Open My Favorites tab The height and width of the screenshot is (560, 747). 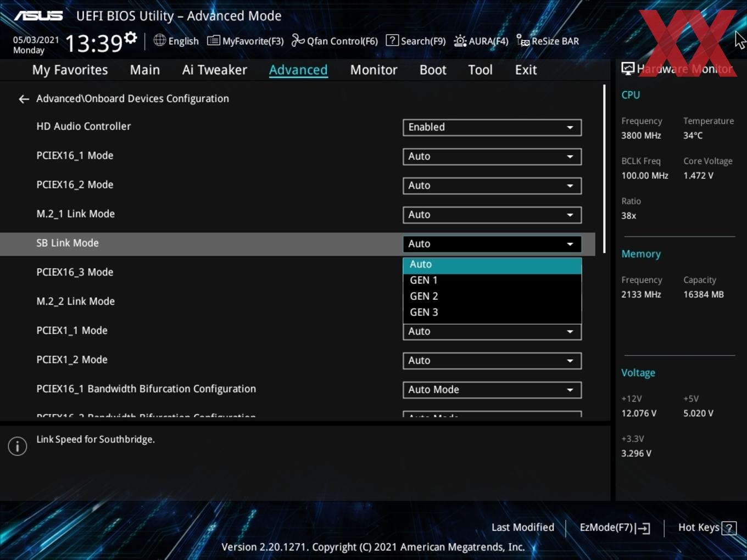70,70
